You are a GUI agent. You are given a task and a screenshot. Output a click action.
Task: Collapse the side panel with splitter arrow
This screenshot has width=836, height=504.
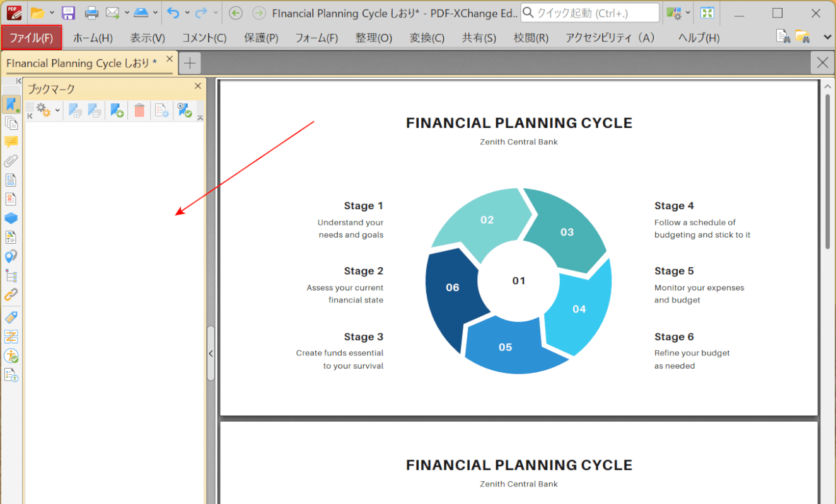click(211, 353)
